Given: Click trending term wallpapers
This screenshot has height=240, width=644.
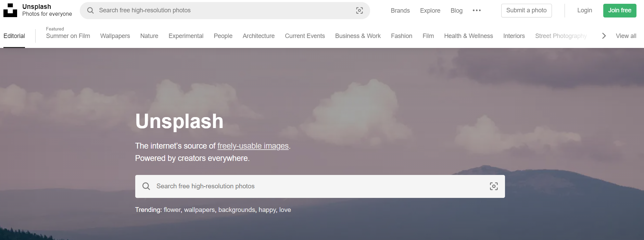Looking at the screenshot, I should [x=200, y=210].
